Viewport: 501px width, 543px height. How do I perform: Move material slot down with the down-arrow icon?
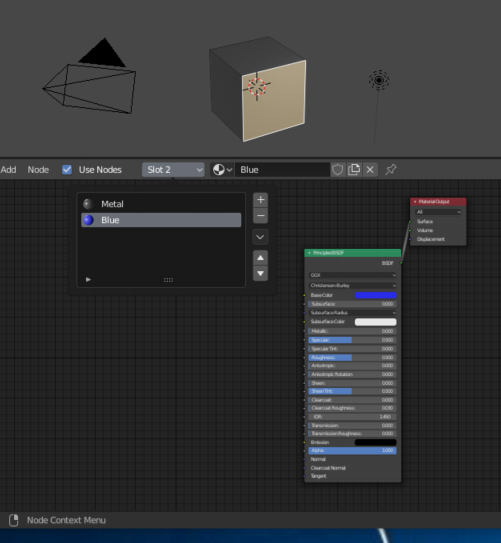pos(260,274)
